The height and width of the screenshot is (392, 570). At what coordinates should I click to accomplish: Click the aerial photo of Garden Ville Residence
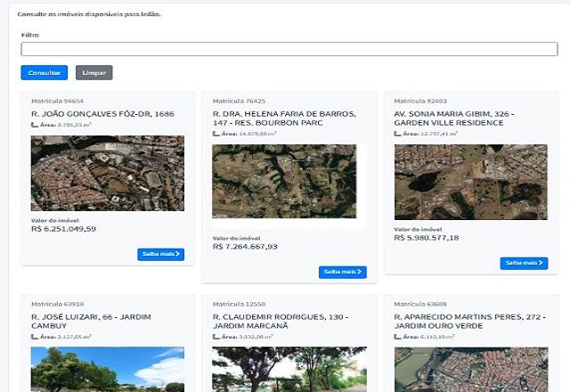tap(470, 182)
